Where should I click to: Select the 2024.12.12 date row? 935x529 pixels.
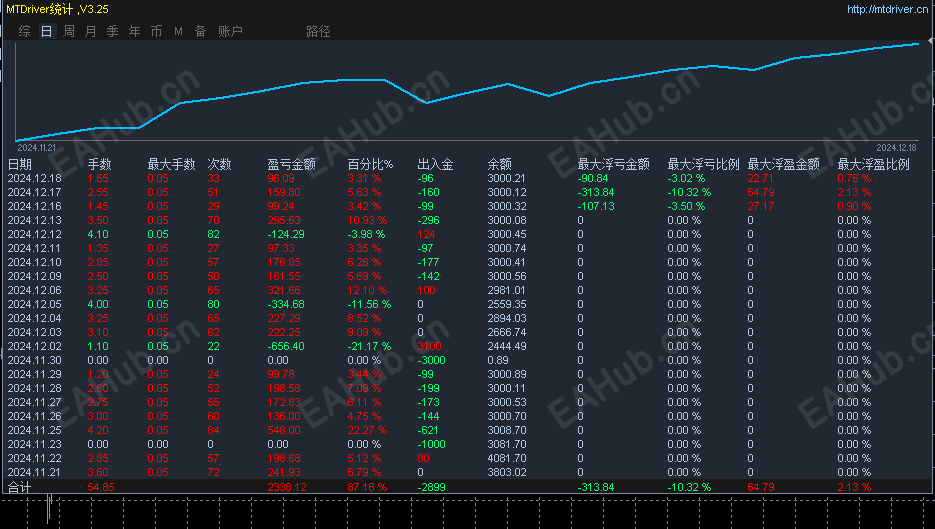pyautogui.click(x=35, y=234)
